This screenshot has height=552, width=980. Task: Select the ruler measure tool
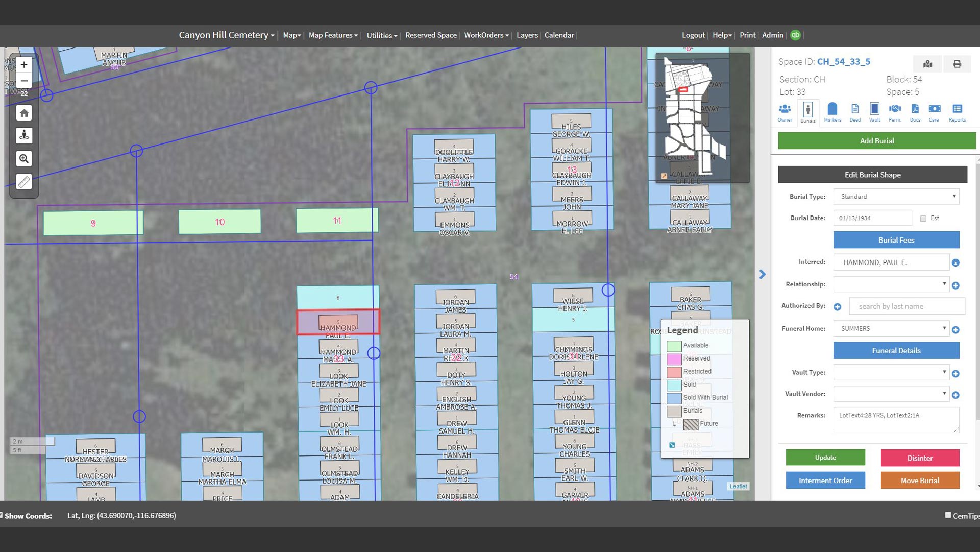(x=24, y=182)
